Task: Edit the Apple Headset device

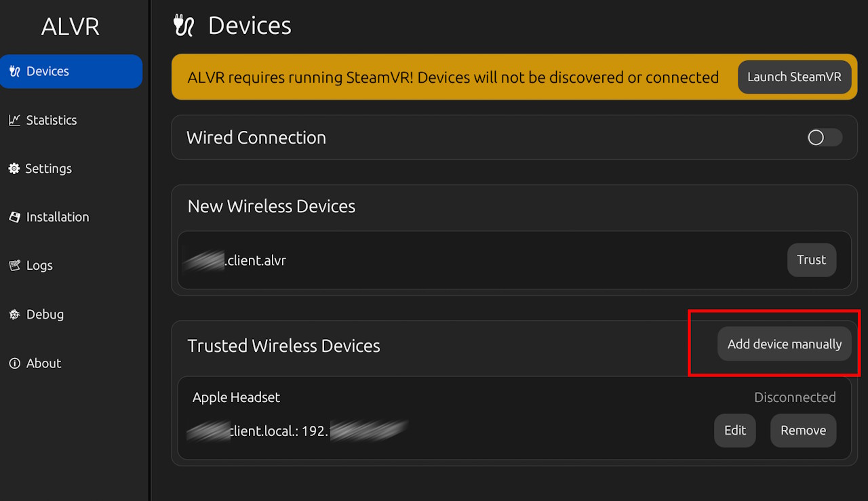Action: coord(734,430)
